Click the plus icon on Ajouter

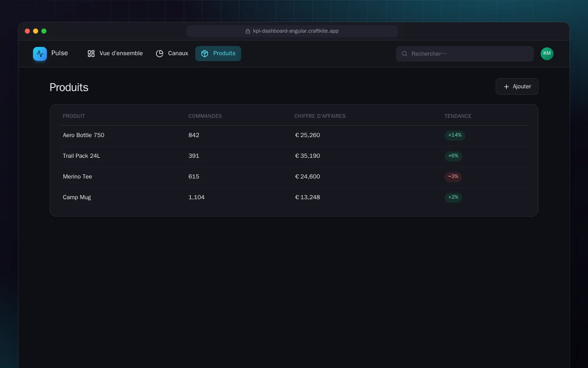coord(506,86)
